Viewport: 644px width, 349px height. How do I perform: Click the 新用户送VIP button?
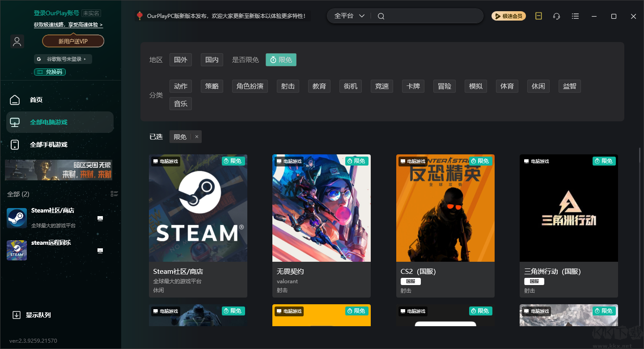73,41
